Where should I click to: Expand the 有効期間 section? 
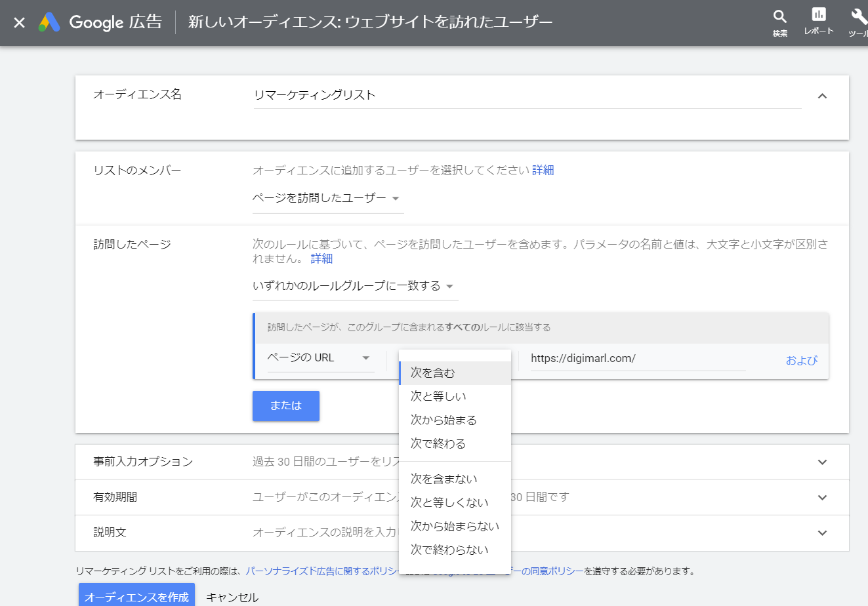click(x=462, y=497)
